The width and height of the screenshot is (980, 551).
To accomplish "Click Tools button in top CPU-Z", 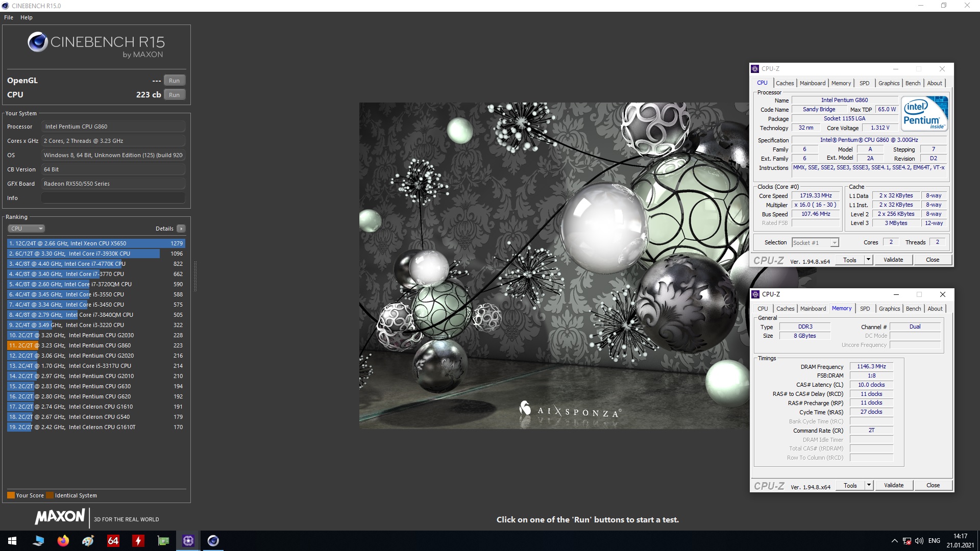I will click(850, 260).
